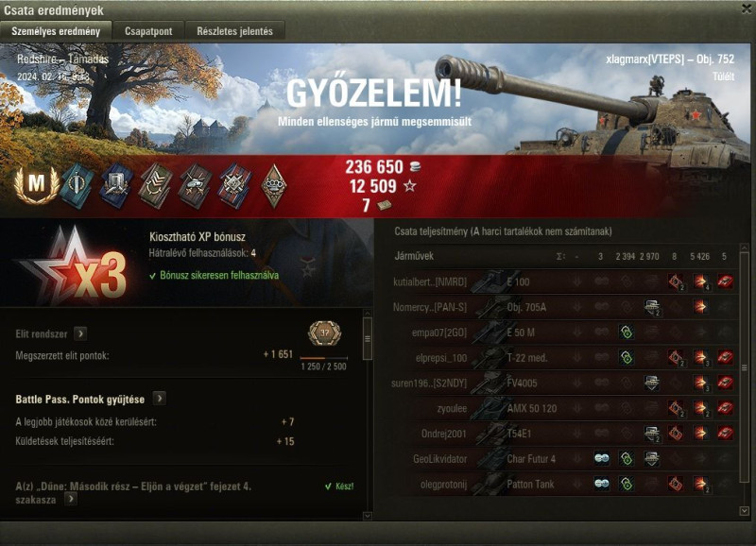Expand the Dűne chapter section arrow
The image size is (756, 546).
pos(70,499)
